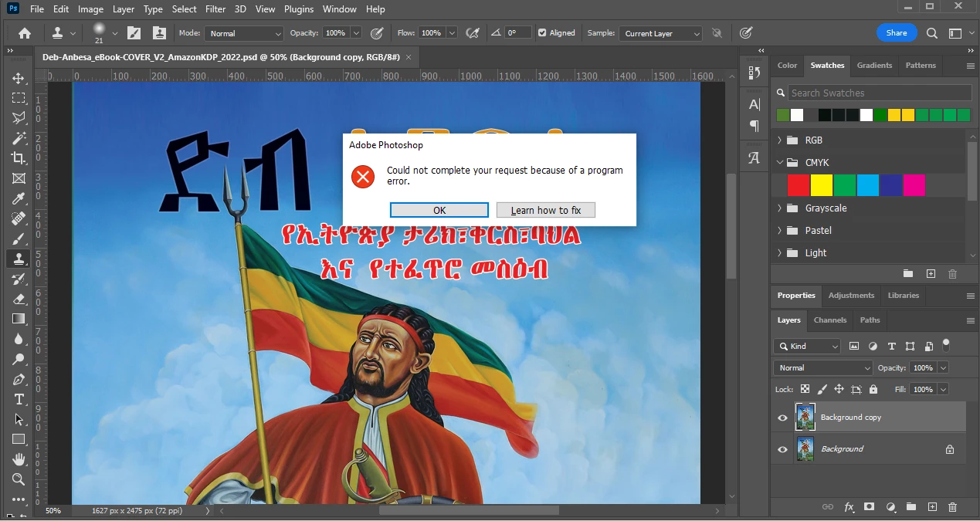Viewport: 980px width, 521px height.
Task: Select the Rectangular Marquee tool
Action: [19, 98]
